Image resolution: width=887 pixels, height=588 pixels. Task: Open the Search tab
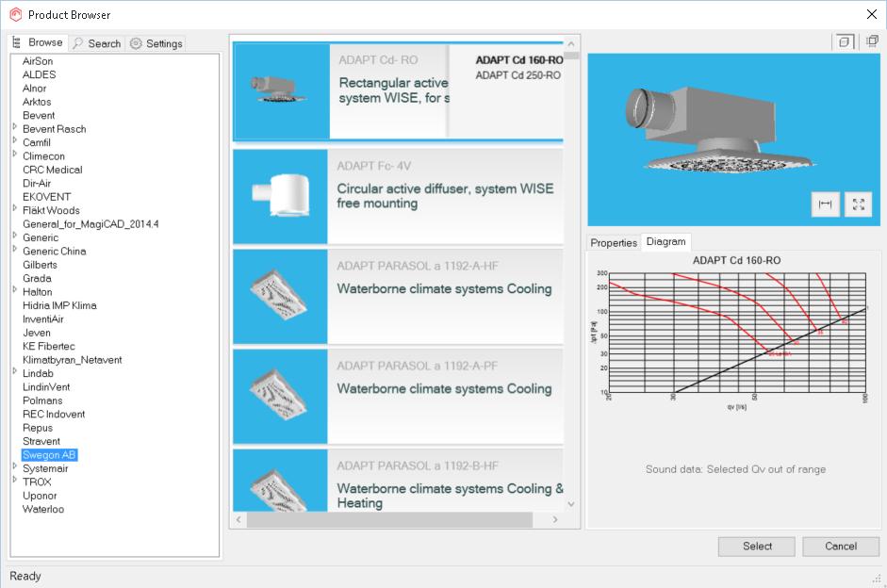pyautogui.click(x=97, y=43)
